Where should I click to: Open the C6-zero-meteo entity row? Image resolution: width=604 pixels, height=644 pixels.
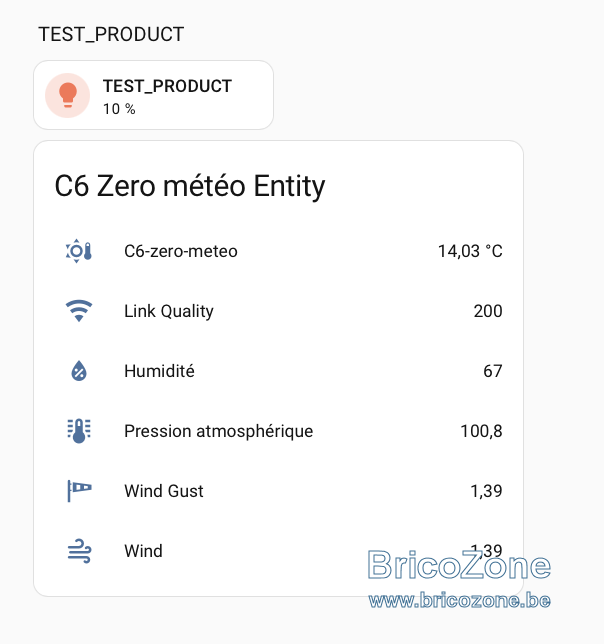click(x=278, y=251)
